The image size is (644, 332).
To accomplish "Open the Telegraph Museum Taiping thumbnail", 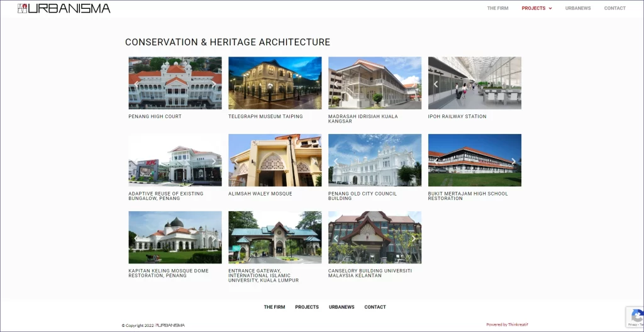I will click(275, 83).
